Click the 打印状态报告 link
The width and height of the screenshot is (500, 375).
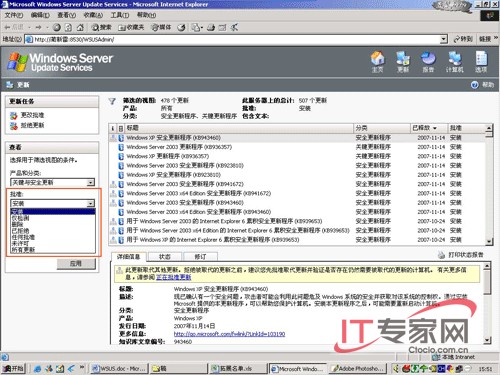pyautogui.click(x=466, y=255)
